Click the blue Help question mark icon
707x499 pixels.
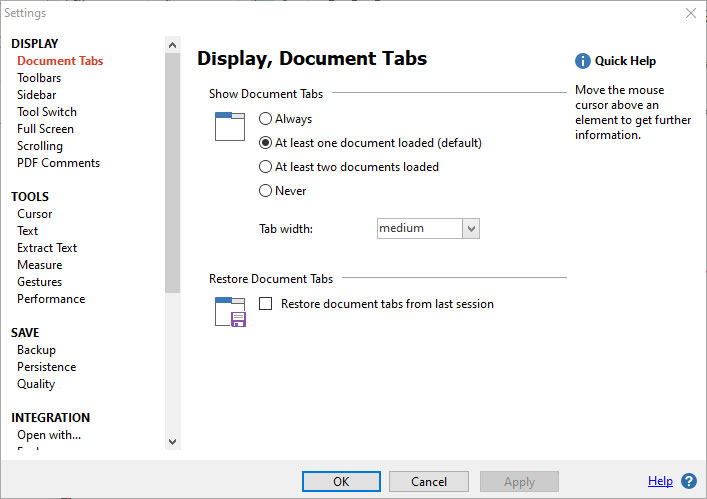point(689,481)
